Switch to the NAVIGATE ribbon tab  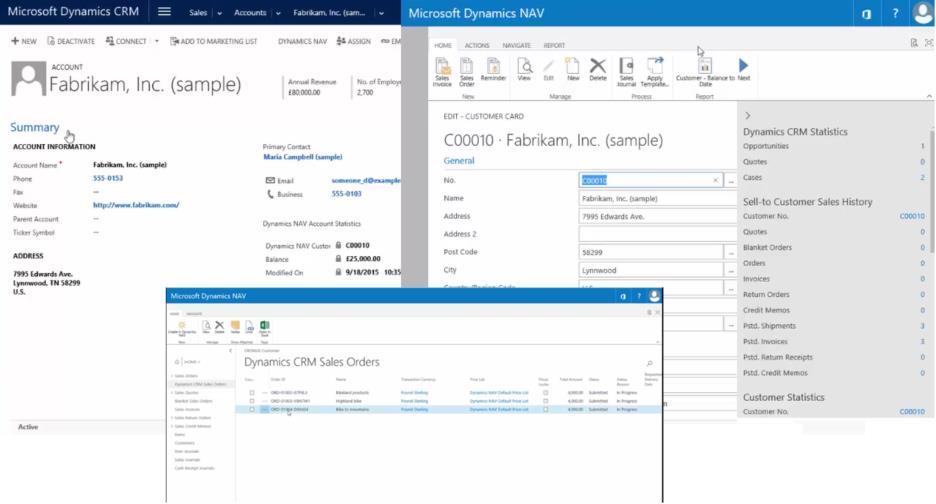pos(516,45)
